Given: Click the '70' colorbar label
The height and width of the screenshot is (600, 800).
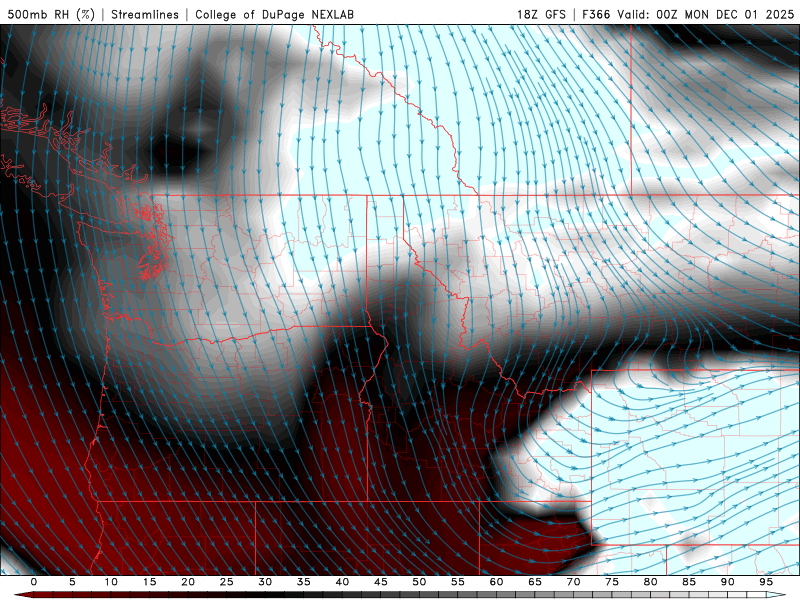Looking at the screenshot, I should click(573, 582).
